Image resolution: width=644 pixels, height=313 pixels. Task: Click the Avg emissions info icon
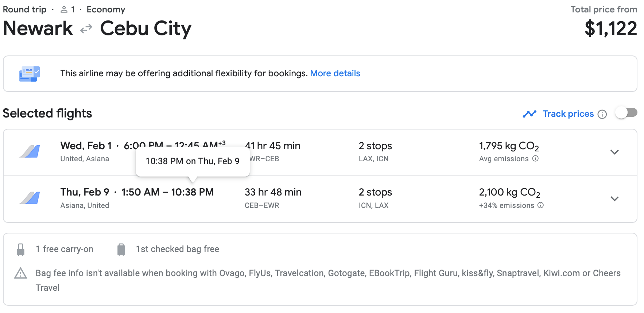tap(535, 159)
